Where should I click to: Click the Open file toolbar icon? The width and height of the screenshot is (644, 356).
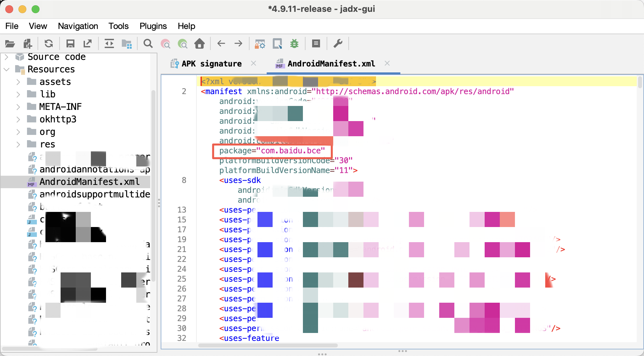pyautogui.click(x=10, y=44)
